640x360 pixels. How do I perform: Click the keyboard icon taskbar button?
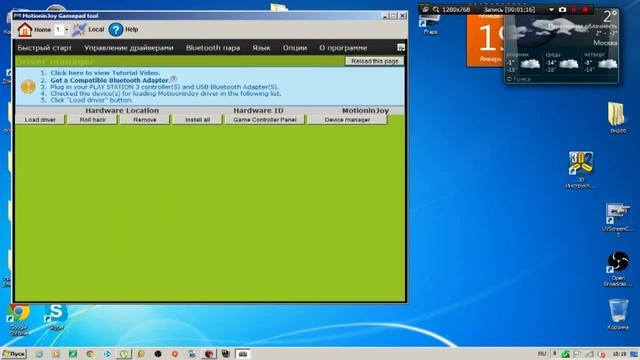243,354
